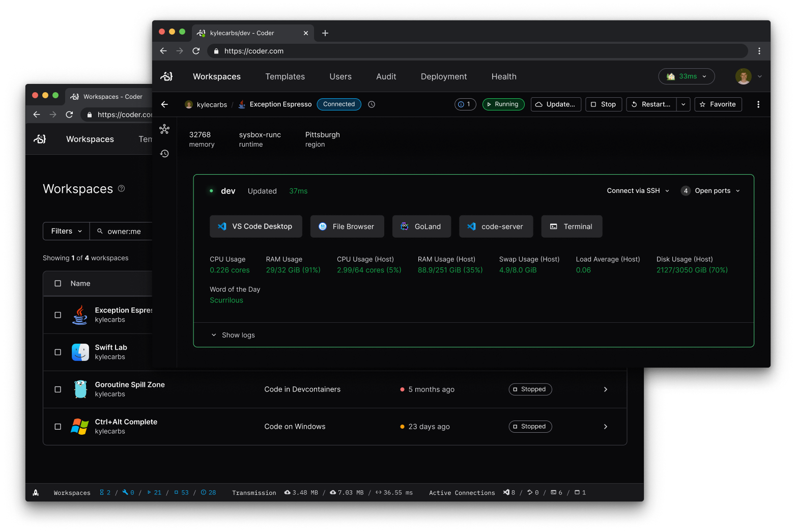The width and height of the screenshot is (796, 532).
Task: Open the build history clock icon
Action: (164, 153)
